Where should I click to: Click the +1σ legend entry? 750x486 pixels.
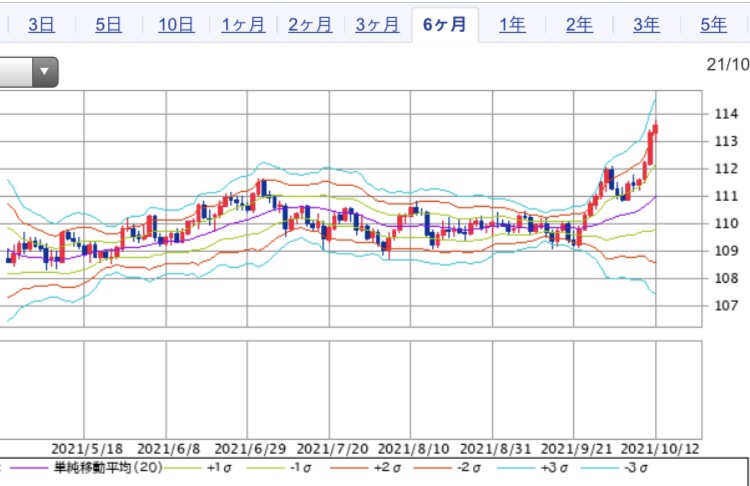coord(220,468)
